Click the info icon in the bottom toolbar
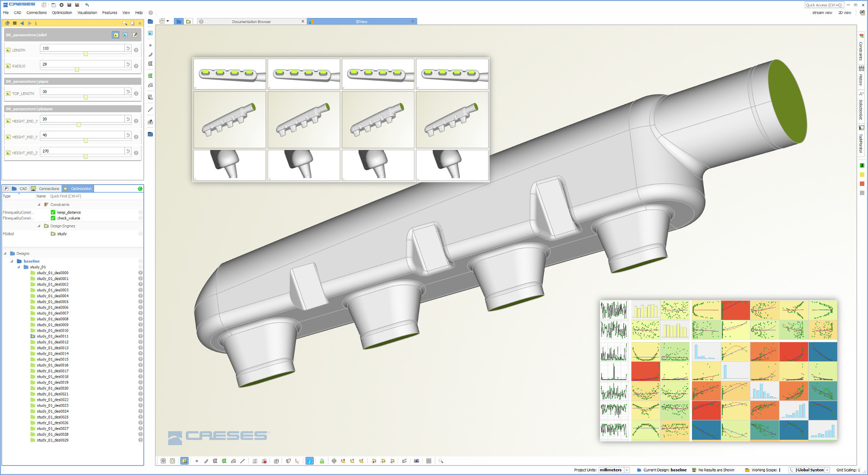This screenshot has height=475, width=868. [310, 461]
